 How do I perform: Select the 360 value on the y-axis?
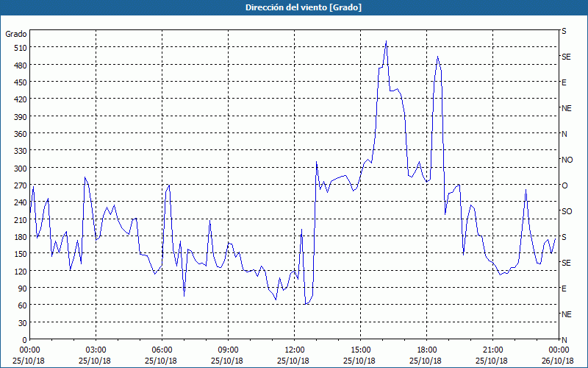[x=21, y=134]
